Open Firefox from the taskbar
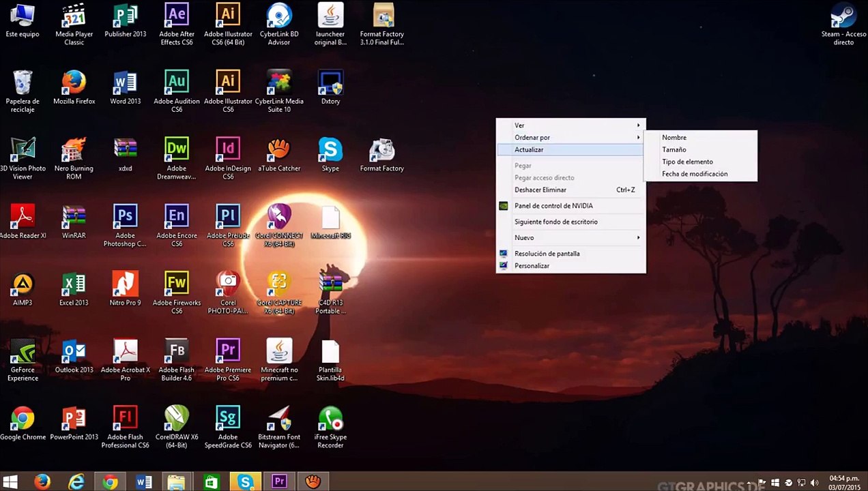Image resolution: width=868 pixels, height=491 pixels. coord(42,483)
